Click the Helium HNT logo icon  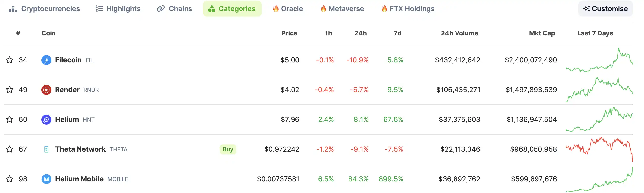coord(46,119)
